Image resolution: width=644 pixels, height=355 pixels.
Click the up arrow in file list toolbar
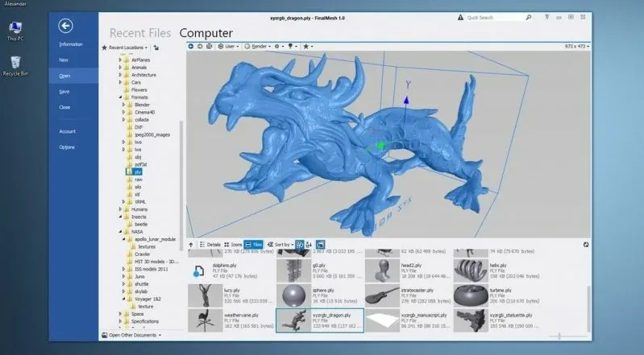tap(191, 245)
